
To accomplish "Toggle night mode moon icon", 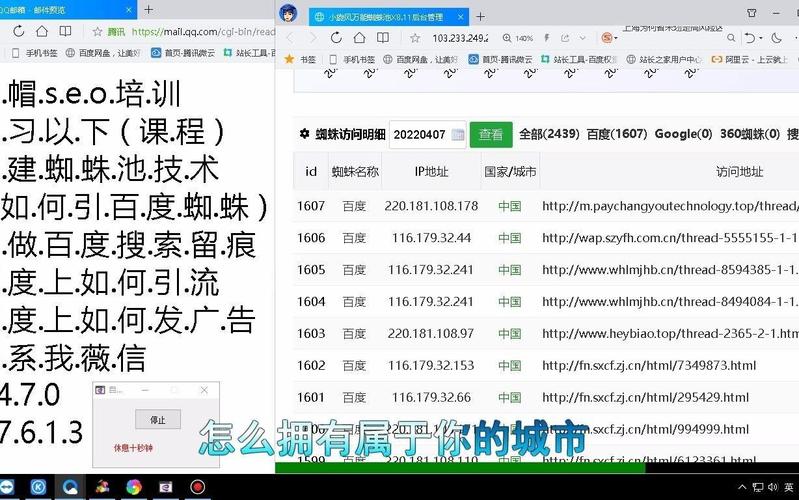I will pyautogui.click(x=777, y=38).
